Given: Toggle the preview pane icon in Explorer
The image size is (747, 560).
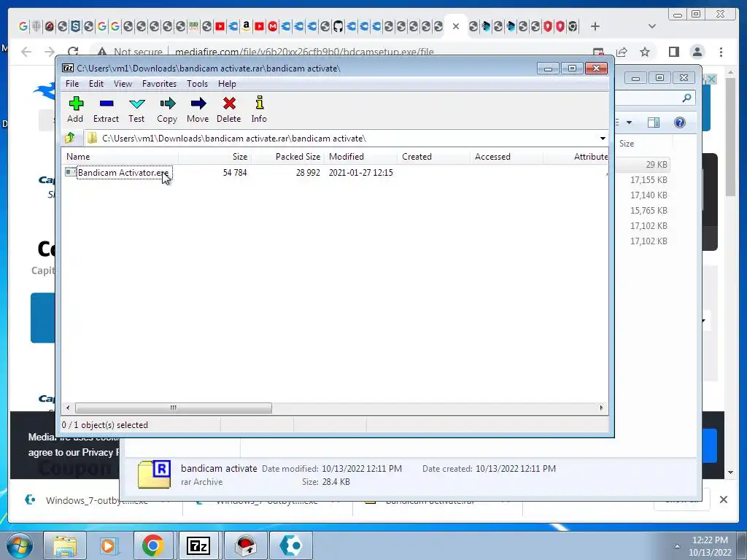Looking at the screenshot, I should pyautogui.click(x=654, y=122).
